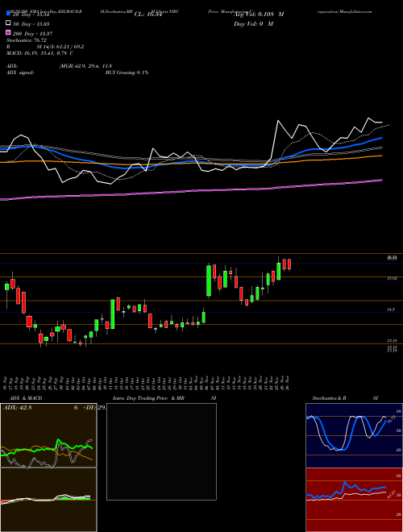Click the 15.52 price axis label
Screen dimensions: 403x532
(393, 278)
